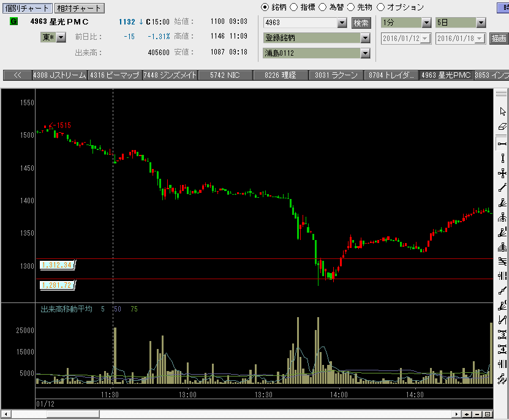Open the 2016/01/18 end date picker

[480, 39]
